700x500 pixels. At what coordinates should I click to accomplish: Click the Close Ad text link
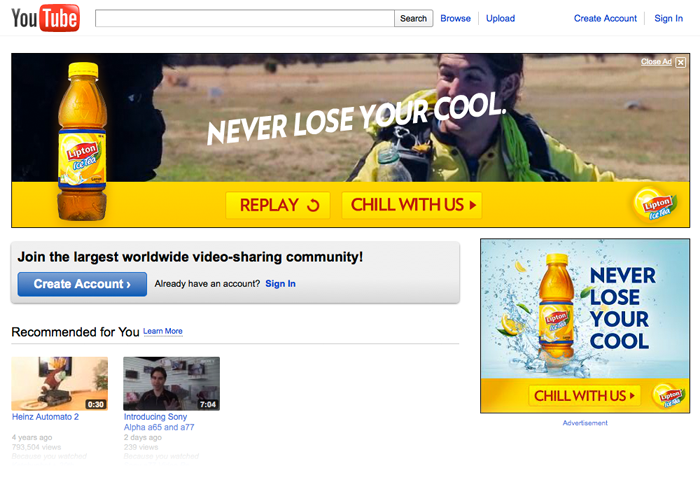coord(656,62)
